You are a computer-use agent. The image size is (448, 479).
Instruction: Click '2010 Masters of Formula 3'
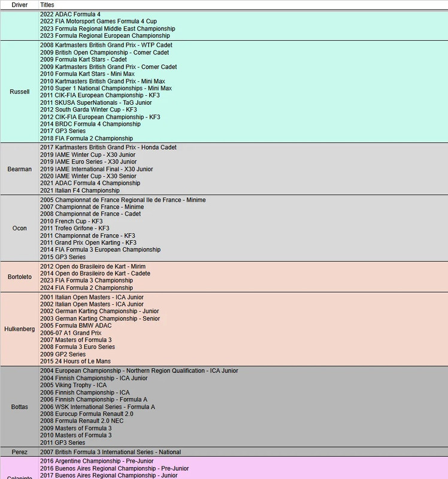(76, 436)
